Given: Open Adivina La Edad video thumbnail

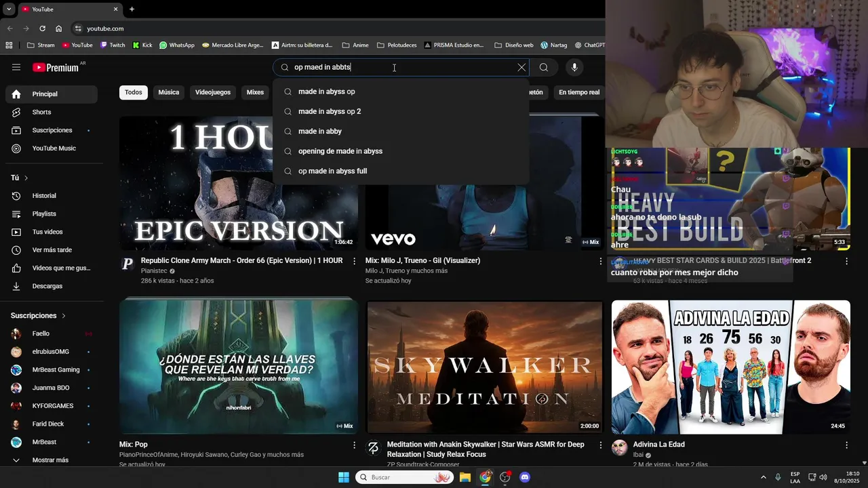Looking at the screenshot, I should pyautogui.click(x=731, y=367).
